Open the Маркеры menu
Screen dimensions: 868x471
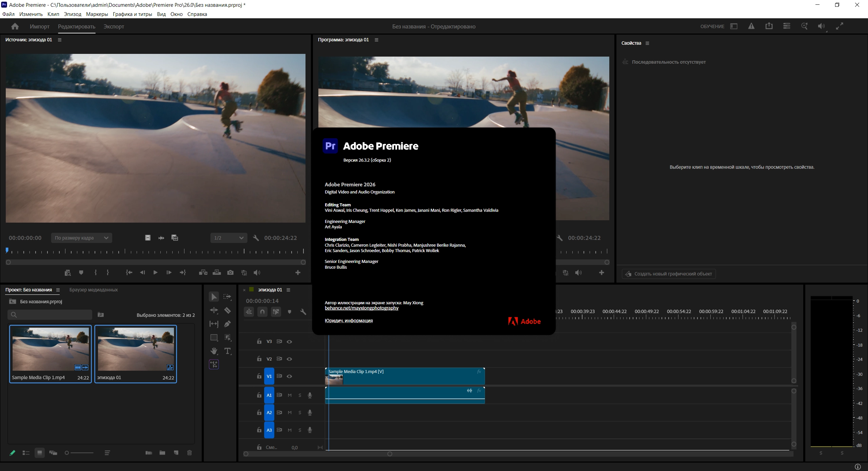coord(97,14)
